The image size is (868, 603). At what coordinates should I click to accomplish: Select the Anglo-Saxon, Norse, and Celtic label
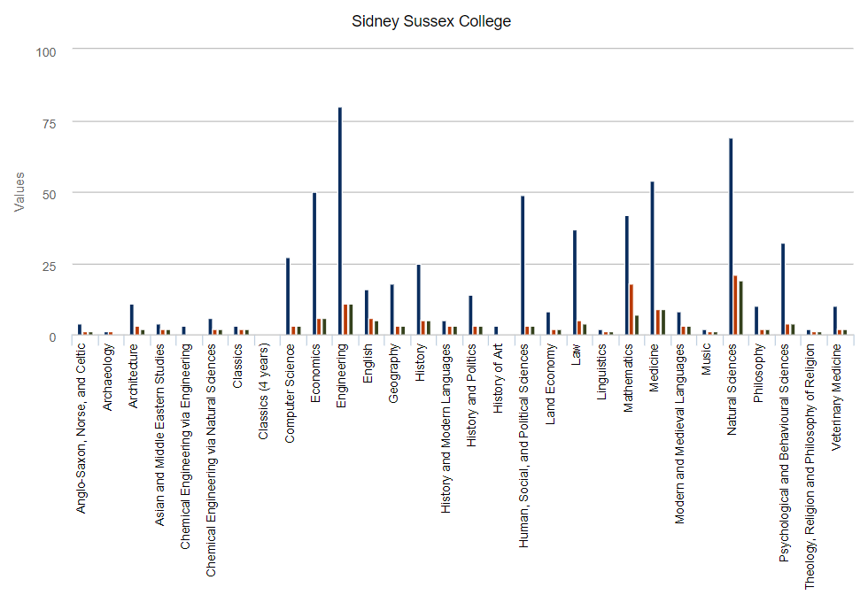pos(81,429)
